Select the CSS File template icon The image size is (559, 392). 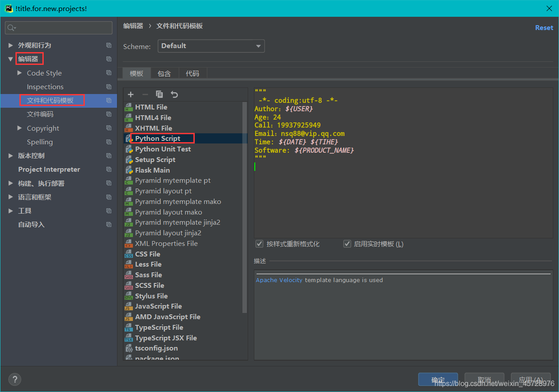(128, 254)
